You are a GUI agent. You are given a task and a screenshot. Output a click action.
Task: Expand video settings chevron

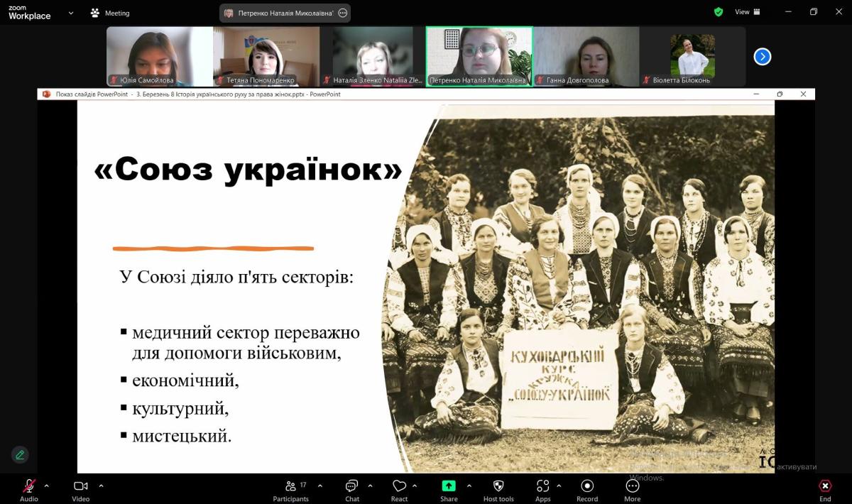pos(101,486)
